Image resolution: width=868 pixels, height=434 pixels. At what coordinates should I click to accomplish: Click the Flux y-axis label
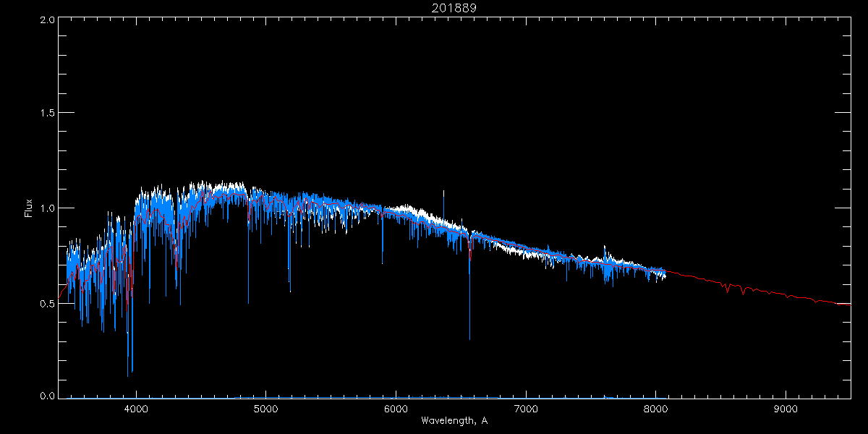click(x=29, y=208)
